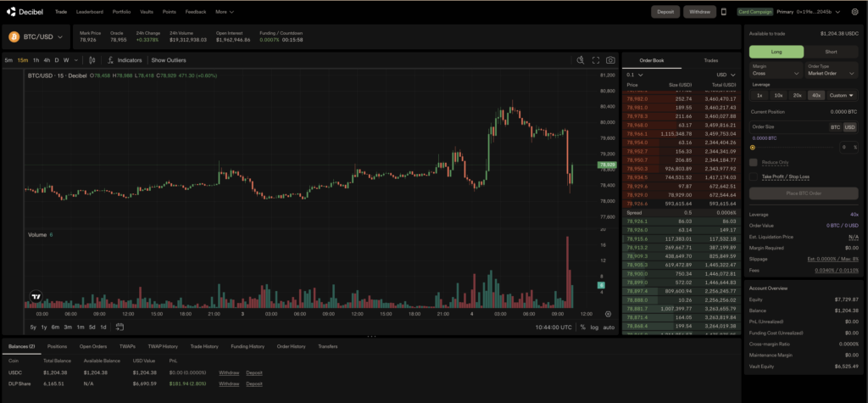Open the go-to-date calendar icon
Screen dimensions: 868x403
(120, 327)
